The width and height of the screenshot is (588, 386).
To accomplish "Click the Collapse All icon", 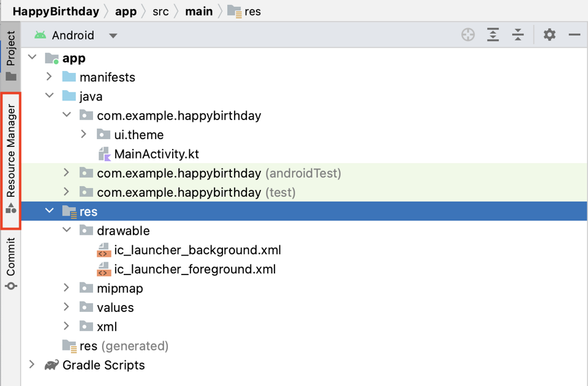I will 518,35.
